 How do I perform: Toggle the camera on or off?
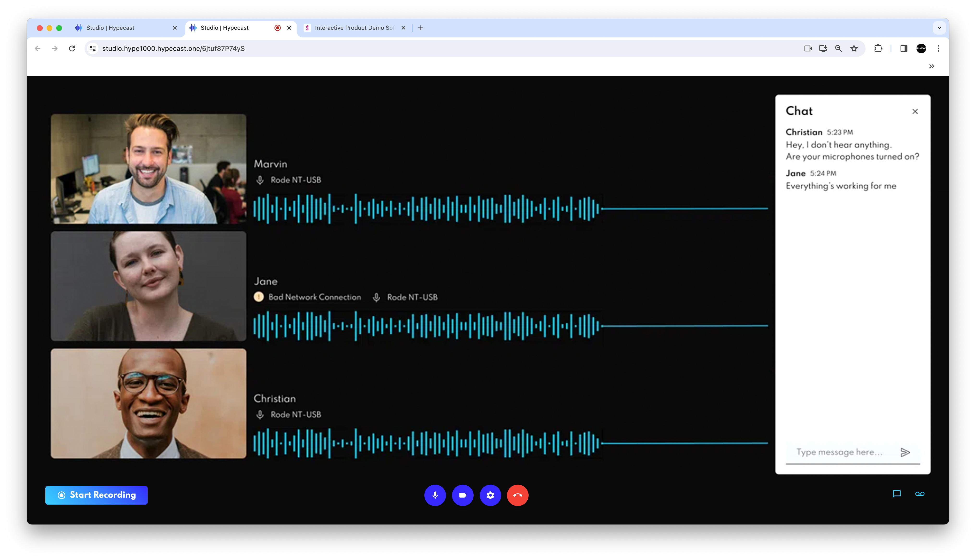coord(462,495)
